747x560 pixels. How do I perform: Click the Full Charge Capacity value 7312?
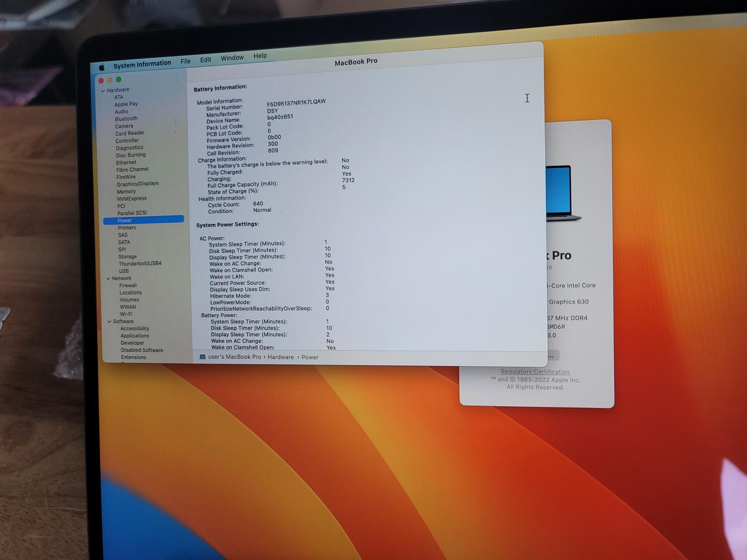pyautogui.click(x=348, y=180)
